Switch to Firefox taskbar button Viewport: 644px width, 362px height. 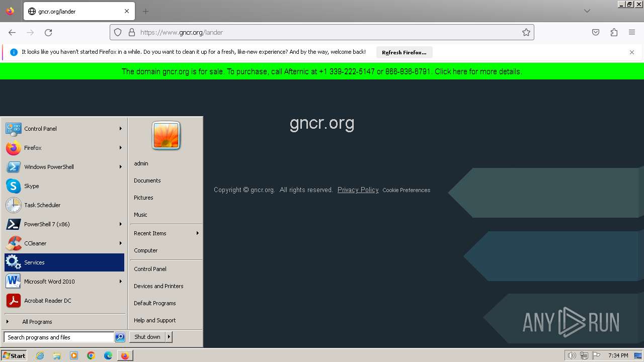tap(125, 355)
